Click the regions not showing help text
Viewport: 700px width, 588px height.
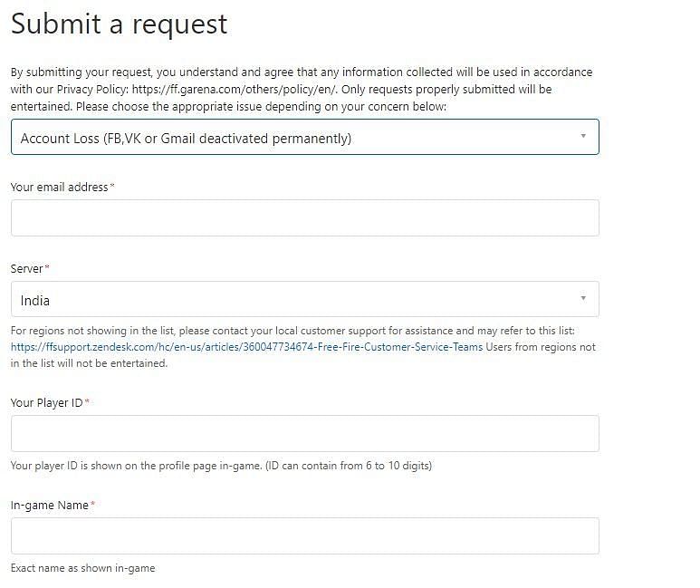290,331
